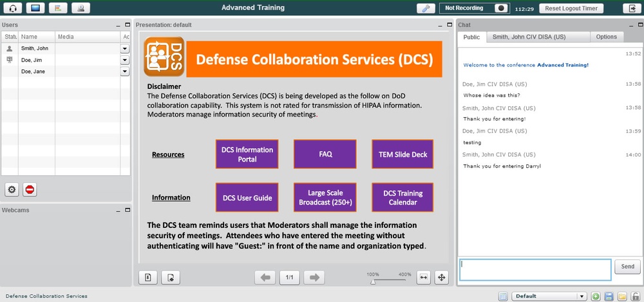
Task: Minimize the Presentation panel
Action: point(440,26)
